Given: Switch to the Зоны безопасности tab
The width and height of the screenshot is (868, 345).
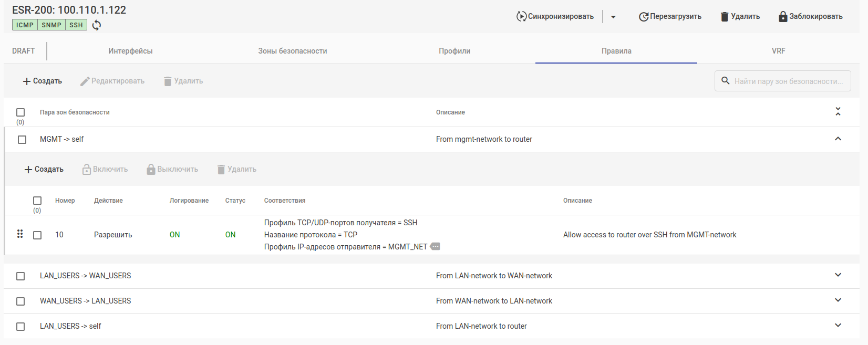Looking at the screenshot, I should (293, 51).
